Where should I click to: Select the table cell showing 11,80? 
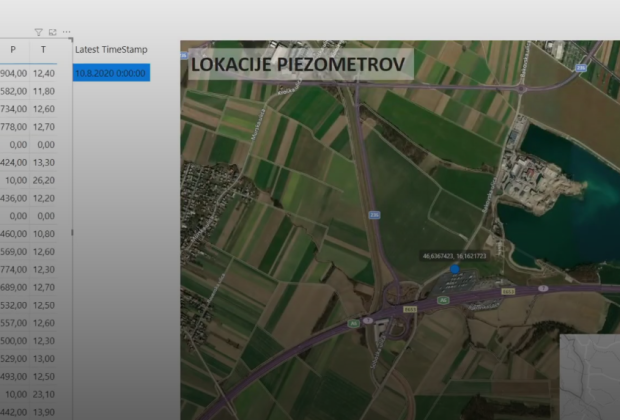[43, 91]
